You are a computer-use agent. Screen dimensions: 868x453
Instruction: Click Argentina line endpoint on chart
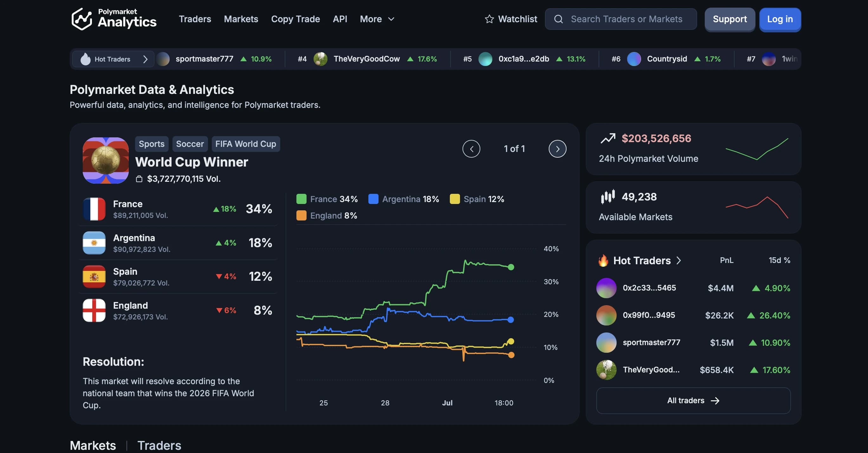[510, 319]
